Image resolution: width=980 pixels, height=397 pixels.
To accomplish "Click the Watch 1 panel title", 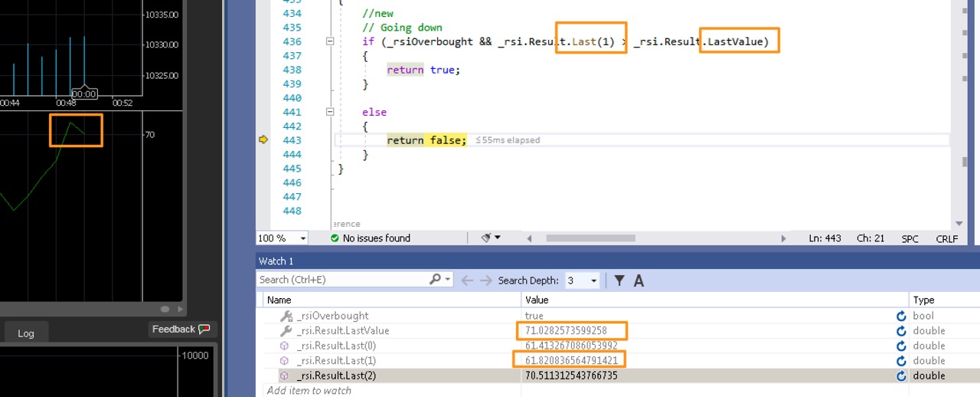I will [x=276, y=261].
